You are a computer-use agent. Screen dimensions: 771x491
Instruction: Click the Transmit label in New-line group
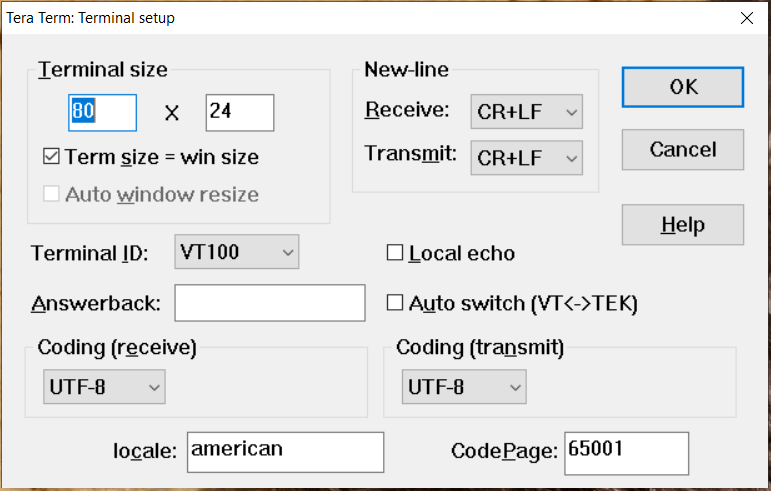(410, 153)
